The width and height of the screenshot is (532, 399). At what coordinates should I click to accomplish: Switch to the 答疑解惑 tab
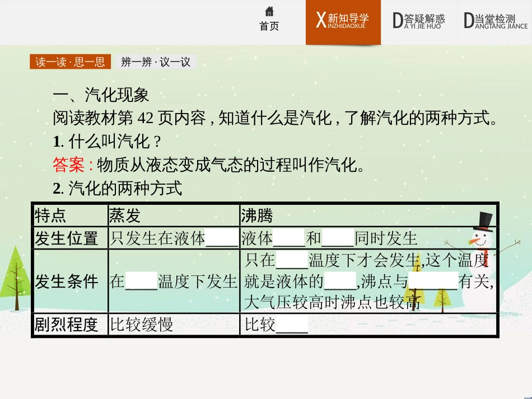click(419, 22)
